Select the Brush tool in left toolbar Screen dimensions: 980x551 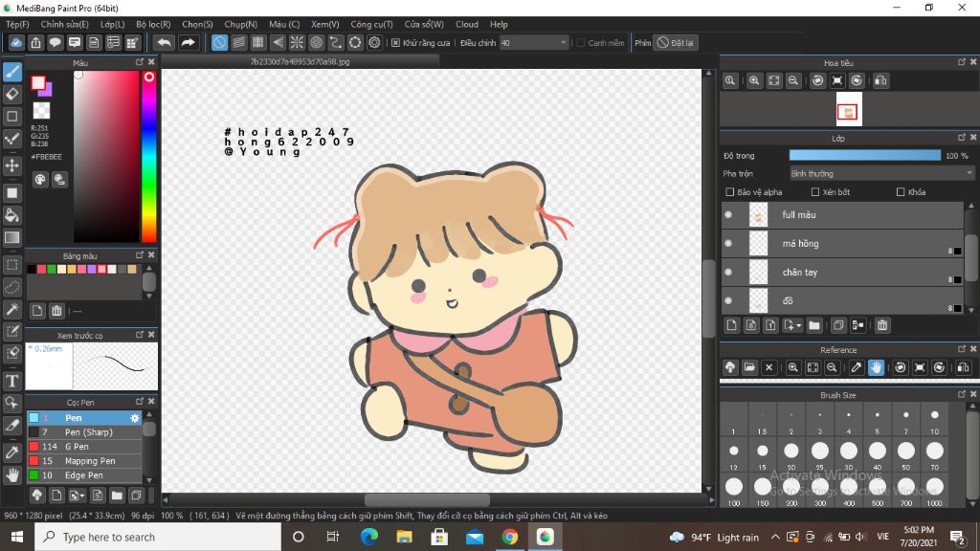(x=12, y=72)
